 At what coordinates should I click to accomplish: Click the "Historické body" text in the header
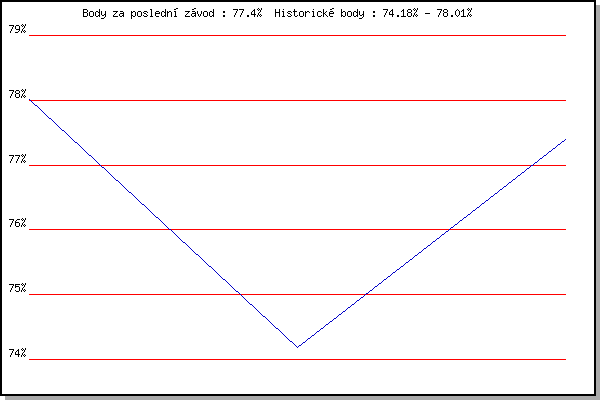(x=319, y=13)
